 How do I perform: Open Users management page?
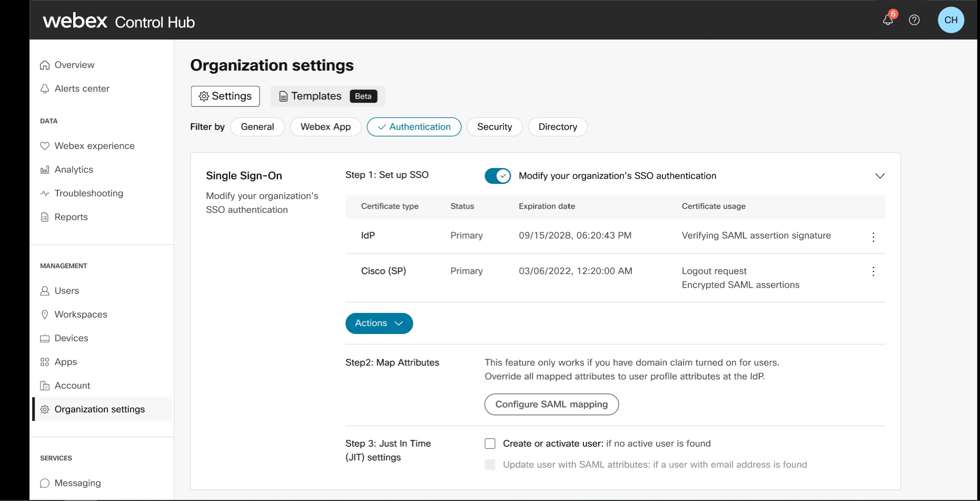pyautogui.click(x=67, y=291)
